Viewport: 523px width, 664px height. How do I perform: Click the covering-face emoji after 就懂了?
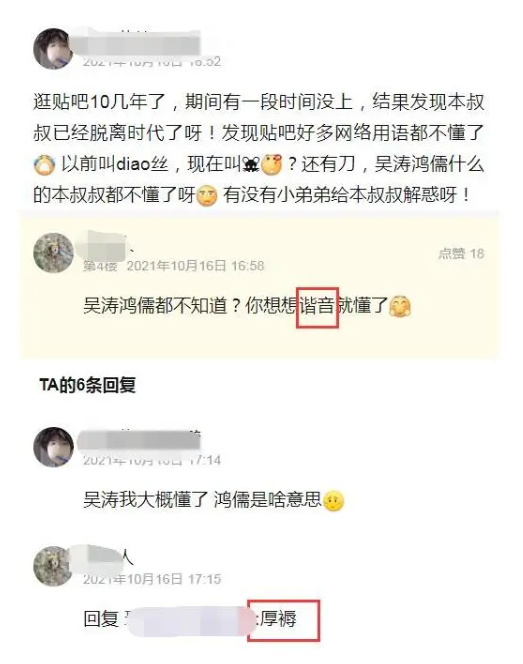400,306
